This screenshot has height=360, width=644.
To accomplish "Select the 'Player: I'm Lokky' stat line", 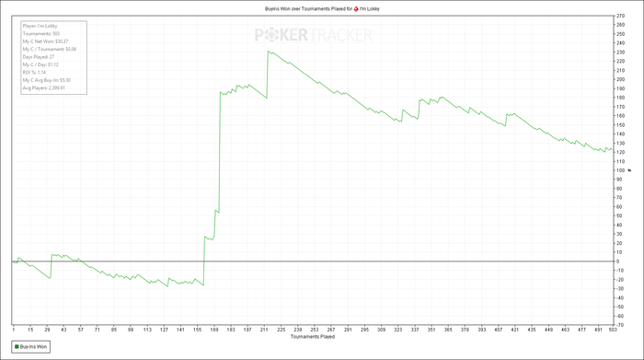I will click(x=40, y=26).
